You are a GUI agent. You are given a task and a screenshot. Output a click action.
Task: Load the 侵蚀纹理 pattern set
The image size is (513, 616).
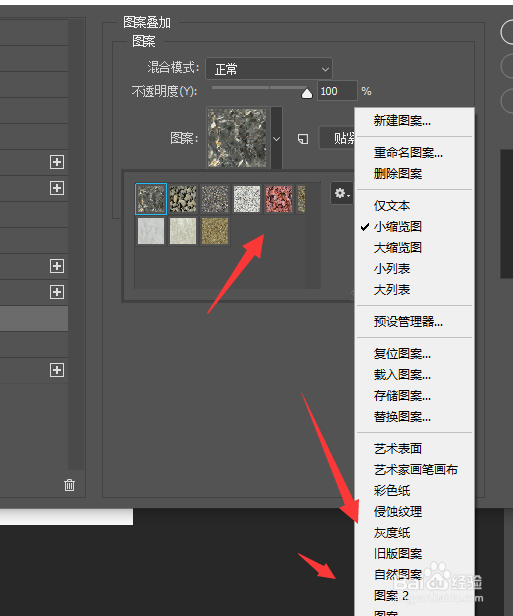click(x=398, y=512)
